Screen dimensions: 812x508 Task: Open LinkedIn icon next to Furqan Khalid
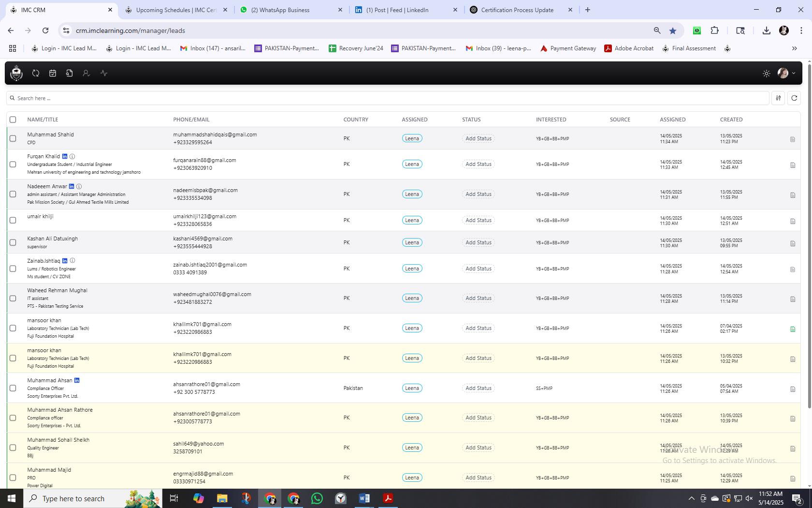pyautogui.click(x=65, y=156)
